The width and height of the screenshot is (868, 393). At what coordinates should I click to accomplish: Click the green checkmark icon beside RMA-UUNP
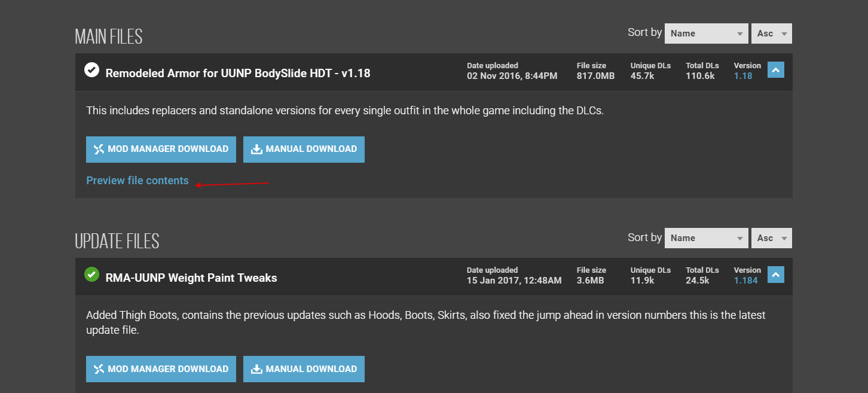[x=91, y=275]
